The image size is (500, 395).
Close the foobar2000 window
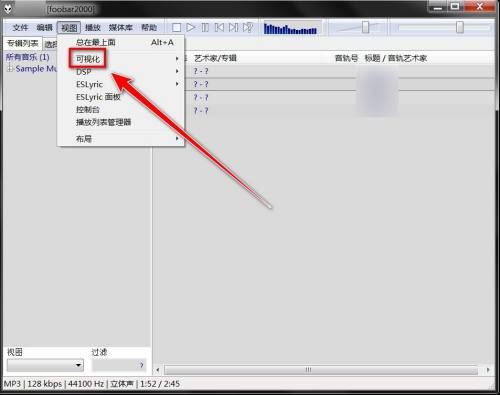480,7
